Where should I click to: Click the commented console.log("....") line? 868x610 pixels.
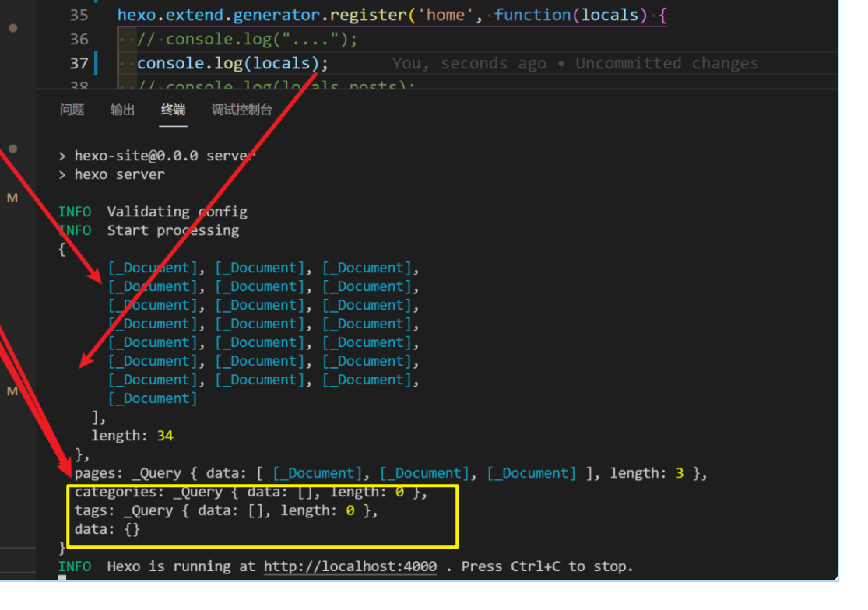click(247, 39)
